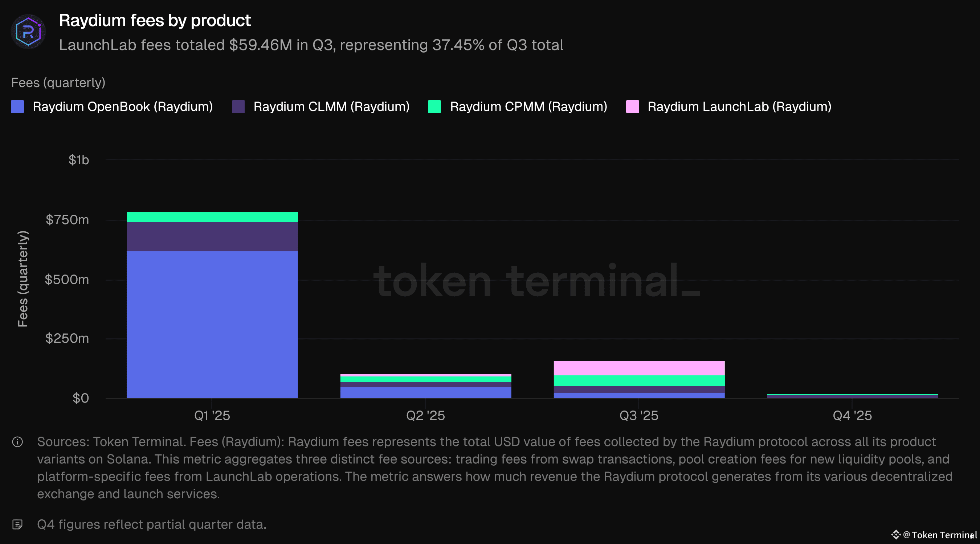Toggle the Raydium CPMM legend swatch
Screen dimensions: 980x544
[434, 107]
